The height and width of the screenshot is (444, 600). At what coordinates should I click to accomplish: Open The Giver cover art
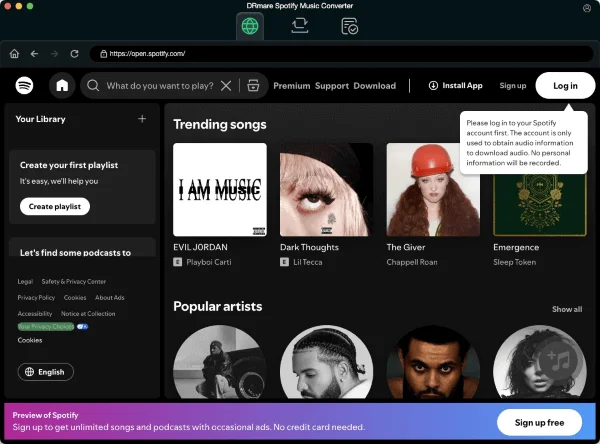click(433, 189)
